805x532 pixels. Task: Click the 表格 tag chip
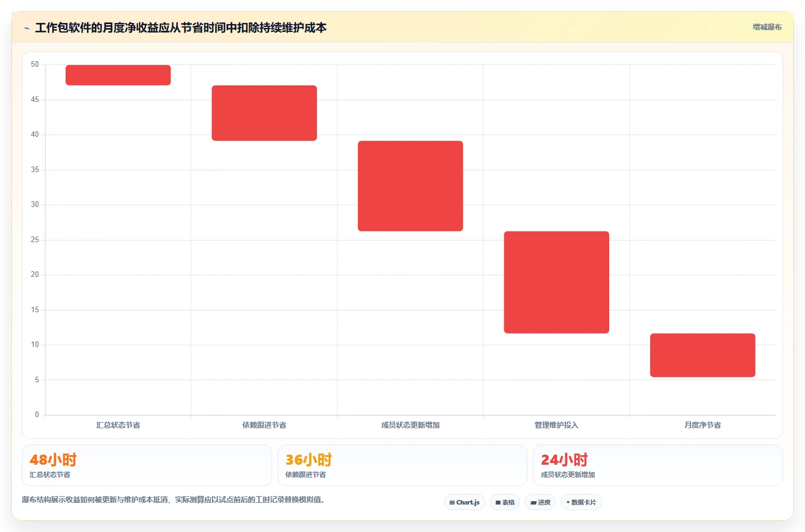pos(505,502)
